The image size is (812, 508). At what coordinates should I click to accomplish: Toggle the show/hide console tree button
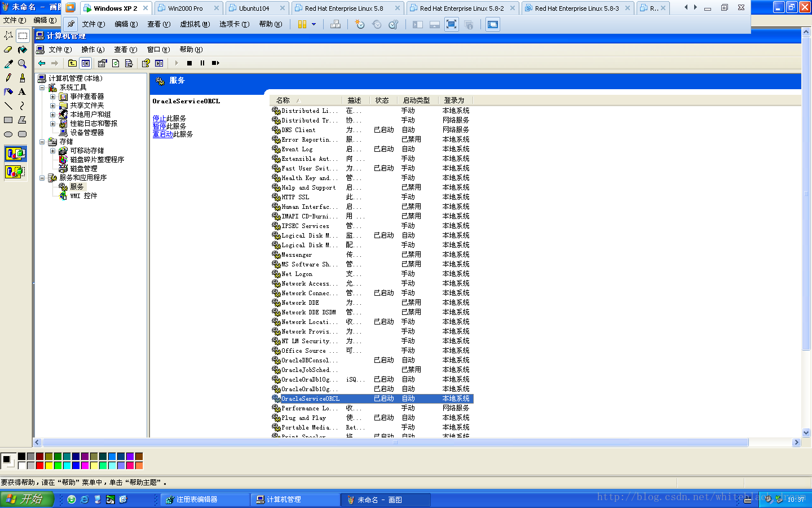pyautogui.click(x=86, y=63)
